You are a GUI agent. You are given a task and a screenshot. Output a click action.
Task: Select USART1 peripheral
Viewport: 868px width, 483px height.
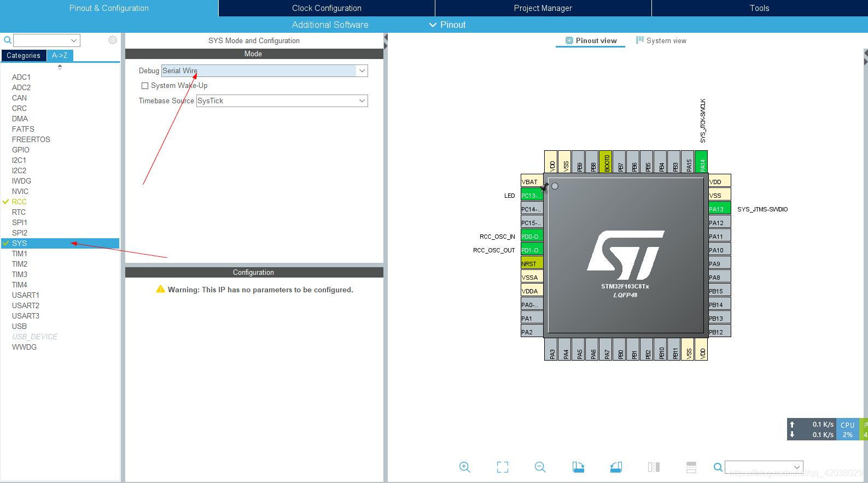point(26,295)
